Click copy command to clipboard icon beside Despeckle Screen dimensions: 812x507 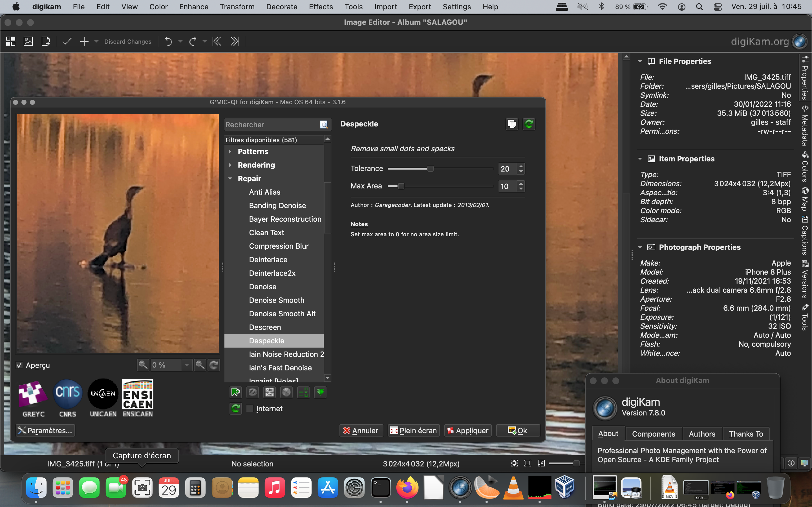[512, 124]
